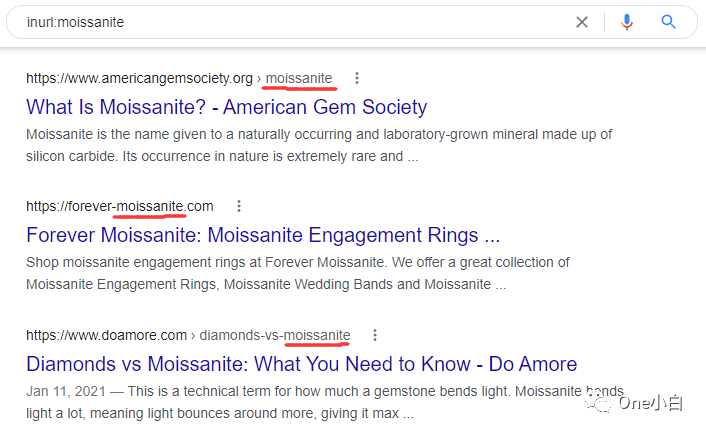Open three-dot menu beside forever-moissanite.com
The height and width of the screenshot is (433, 706).
[238, 206]
